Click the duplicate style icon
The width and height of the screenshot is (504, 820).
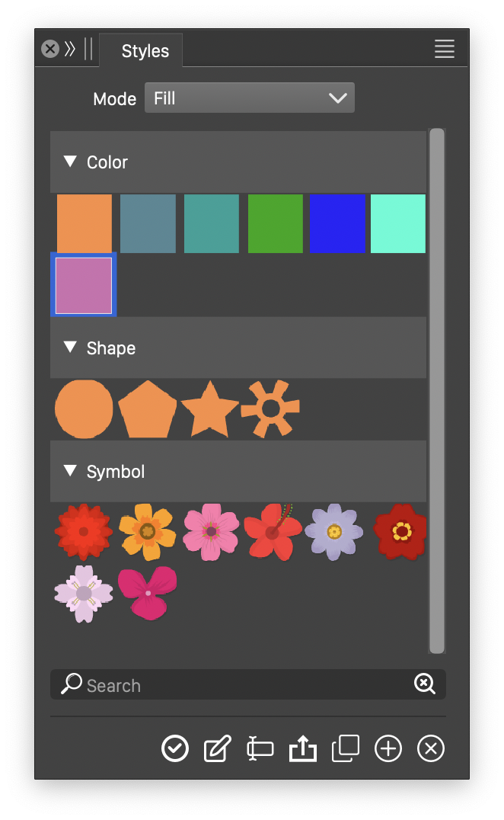pyautogui.click(x=346, y=749)
